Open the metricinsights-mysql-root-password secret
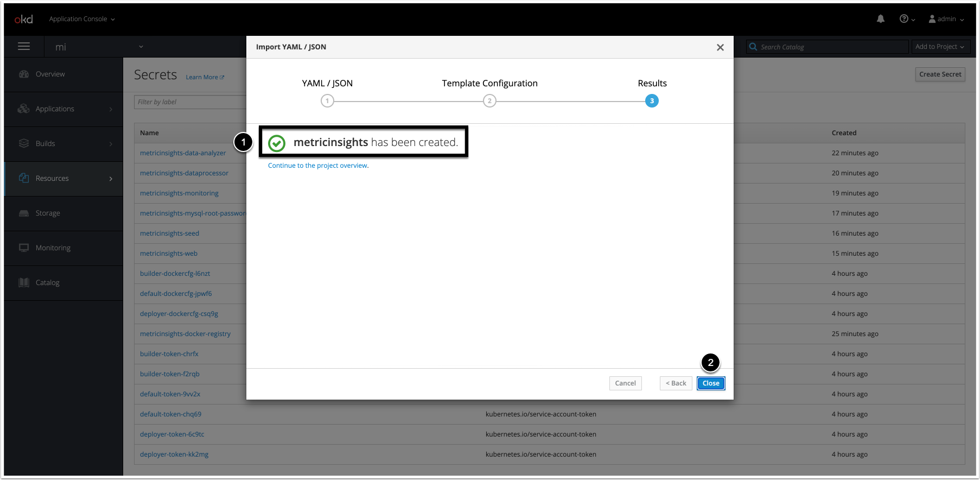The width and height of the screenshot is (980, 480). pyautogui.click(x=193, y=213)
